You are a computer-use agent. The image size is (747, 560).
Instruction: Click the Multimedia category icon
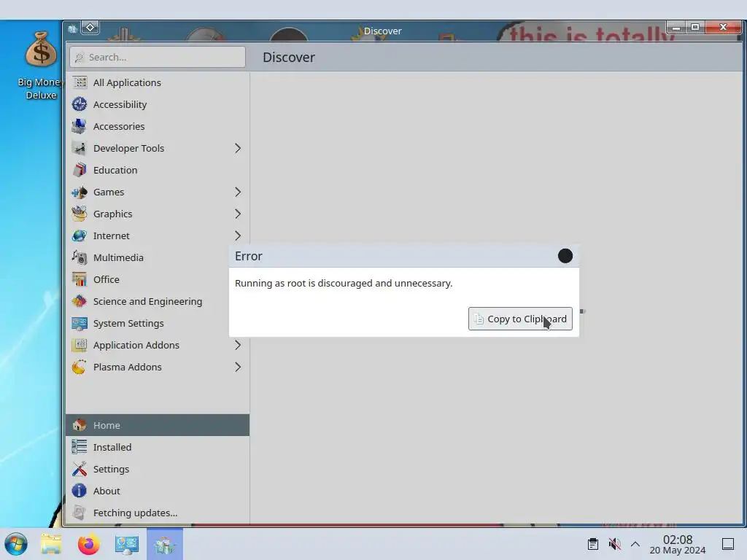pyautogui.click(x=80, y=257)
